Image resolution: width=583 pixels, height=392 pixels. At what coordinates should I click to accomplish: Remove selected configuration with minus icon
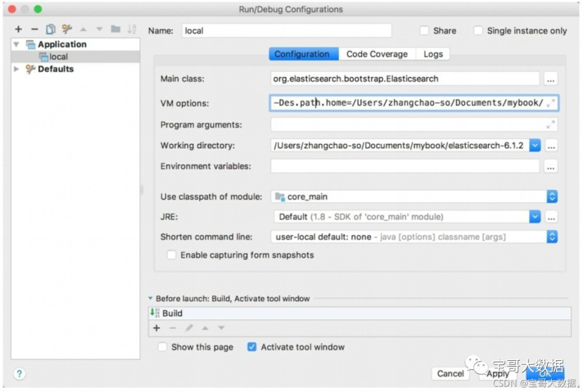coord(35,29)
